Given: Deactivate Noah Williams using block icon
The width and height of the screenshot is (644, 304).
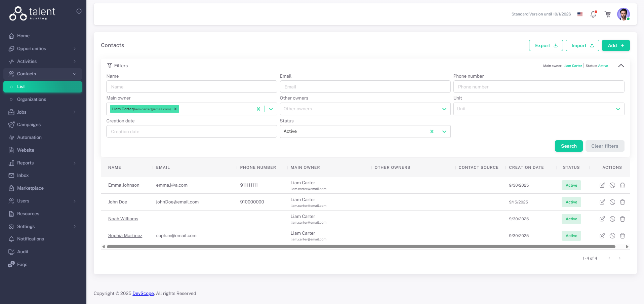Looking at the screenshot, I should (x=612, y=219).
